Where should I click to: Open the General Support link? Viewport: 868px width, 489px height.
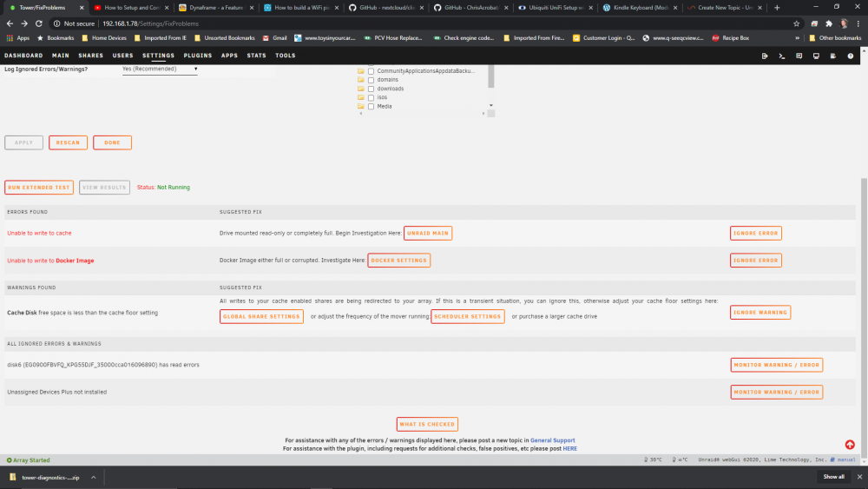552,440
